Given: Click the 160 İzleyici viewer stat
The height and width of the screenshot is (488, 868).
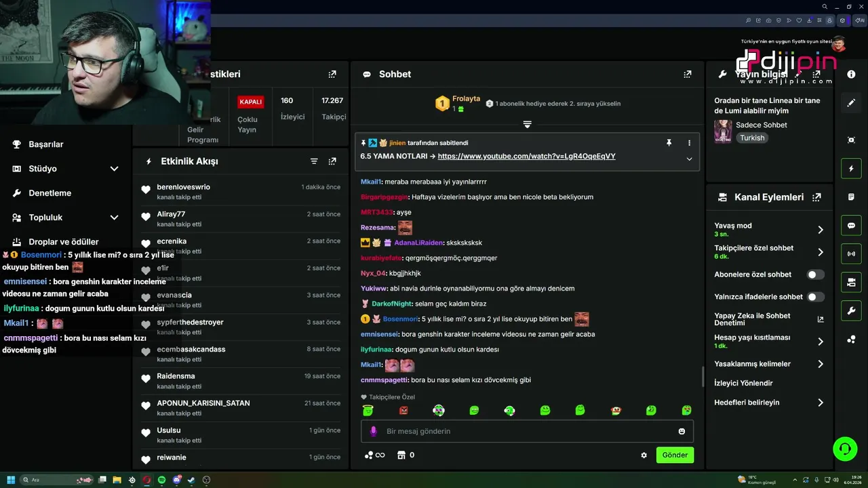Looking at the screenshot, I should (x=292, y=108).
